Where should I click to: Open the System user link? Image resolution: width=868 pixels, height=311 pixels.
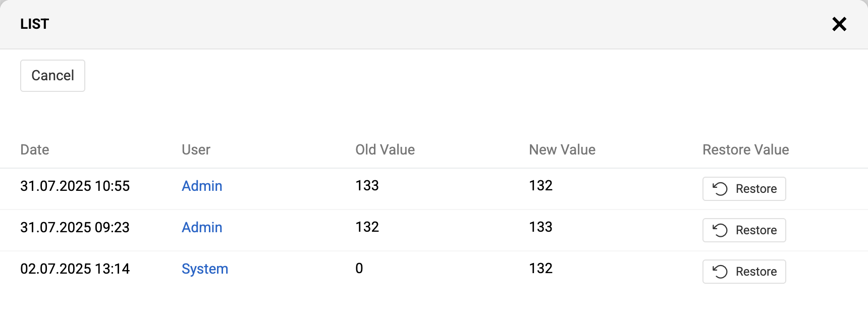point(204,269)
